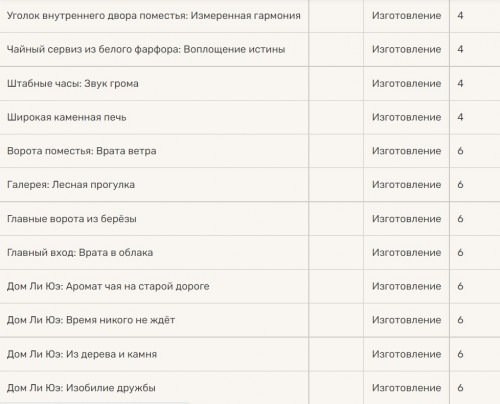This screenshot has width=500, height=404.
Task: Open 'Дом Ли Юэ: Из дерева и камня'
Action: 82,354
